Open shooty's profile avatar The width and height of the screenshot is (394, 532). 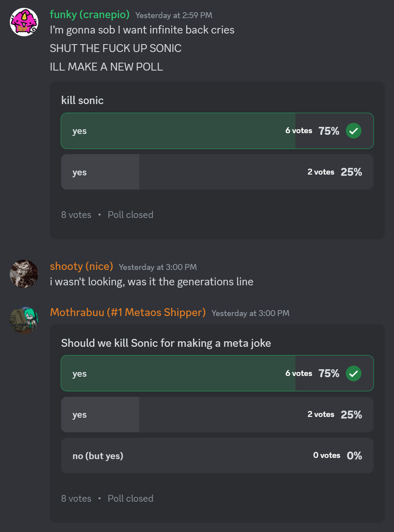click(24, 274)
